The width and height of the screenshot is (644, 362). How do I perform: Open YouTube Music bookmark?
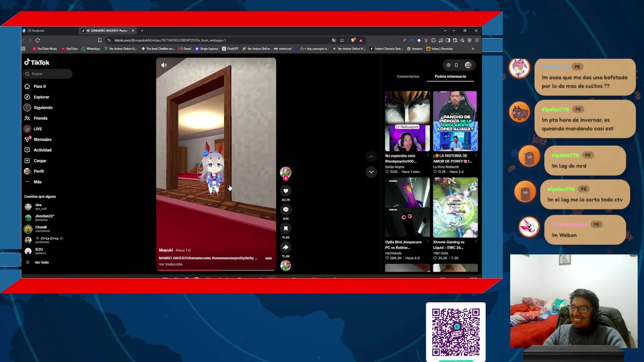click(x=45, y=49)
